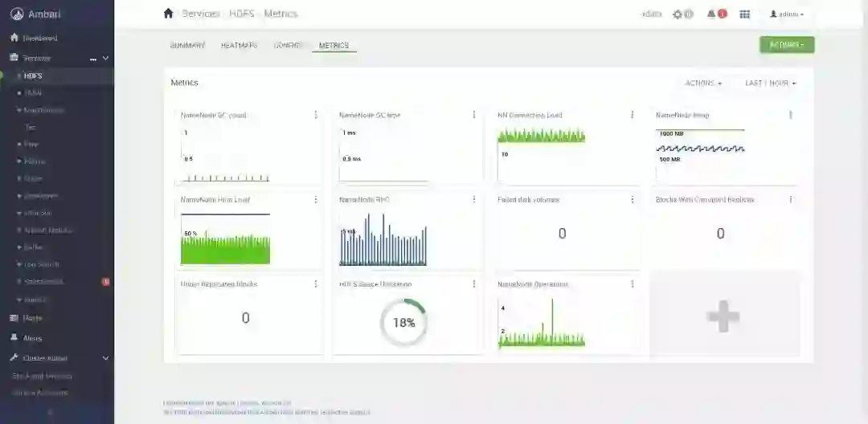868x424 pixels.
Task: Click the NameNode RPC bar chart
Action: click(383, 238)
